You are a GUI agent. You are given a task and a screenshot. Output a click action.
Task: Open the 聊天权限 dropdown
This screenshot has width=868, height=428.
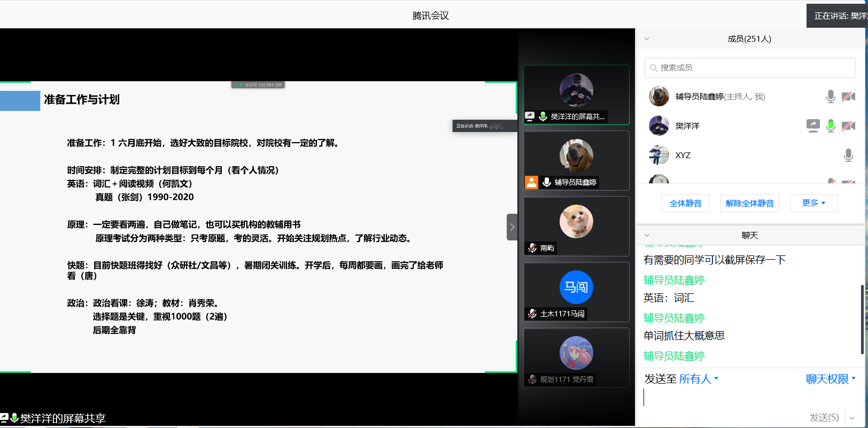click(831, 379)
